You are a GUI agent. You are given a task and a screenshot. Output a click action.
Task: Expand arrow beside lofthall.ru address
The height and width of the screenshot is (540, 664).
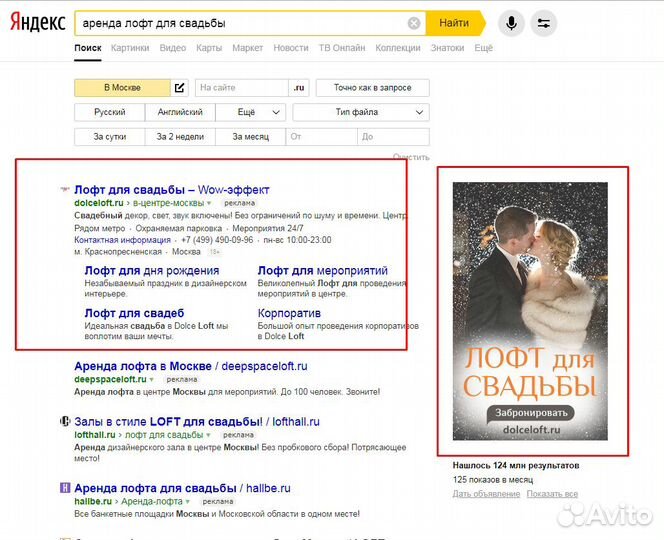point(208,435)
